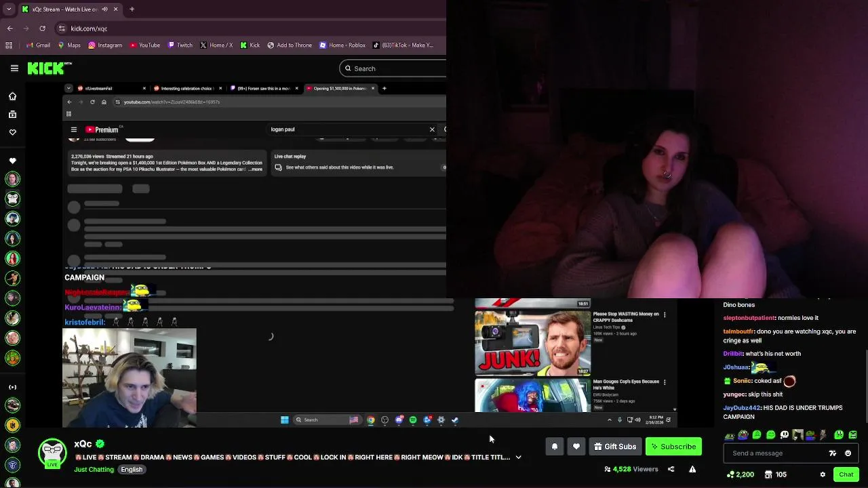Open the chat translate icon
This screenshot has width=868, height=488.
[x=833, y=453]
